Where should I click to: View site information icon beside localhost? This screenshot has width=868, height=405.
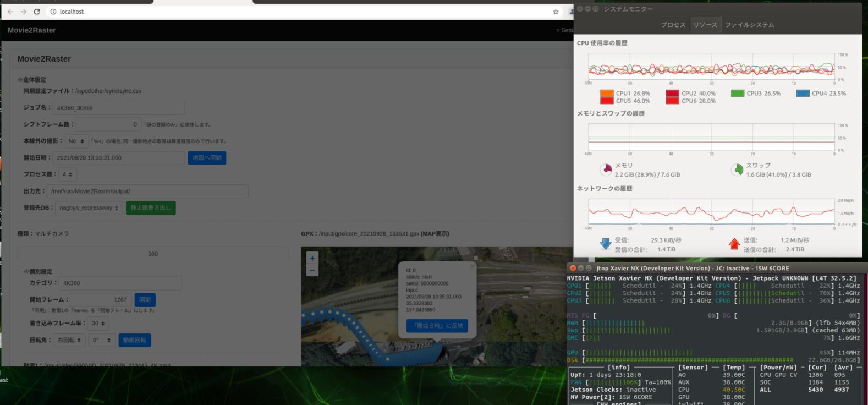point(53,12)
